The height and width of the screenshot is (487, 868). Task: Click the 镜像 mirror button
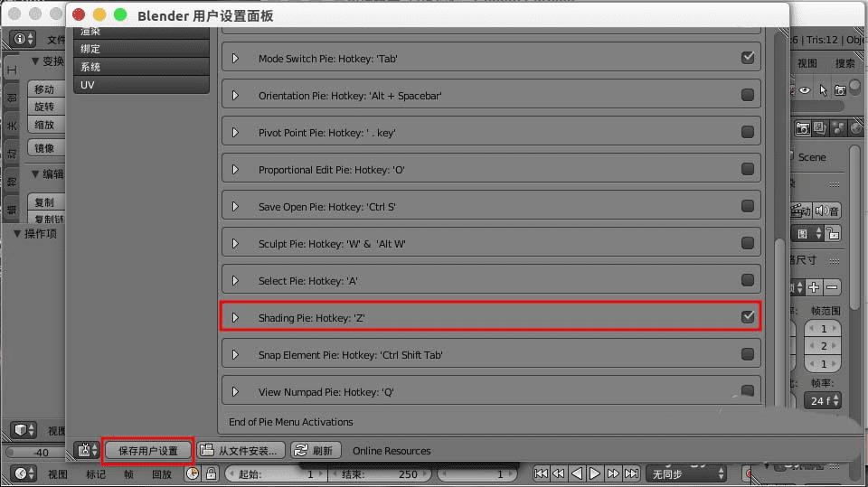[46, 148]
